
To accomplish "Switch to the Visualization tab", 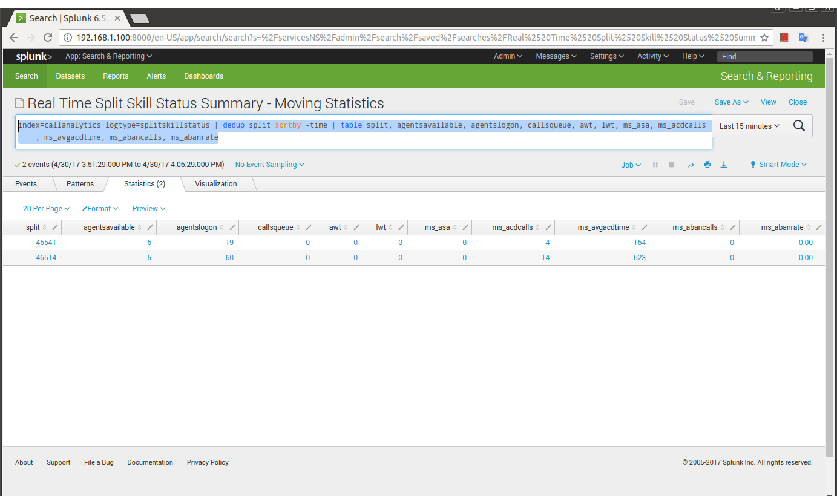I will 216,184.
